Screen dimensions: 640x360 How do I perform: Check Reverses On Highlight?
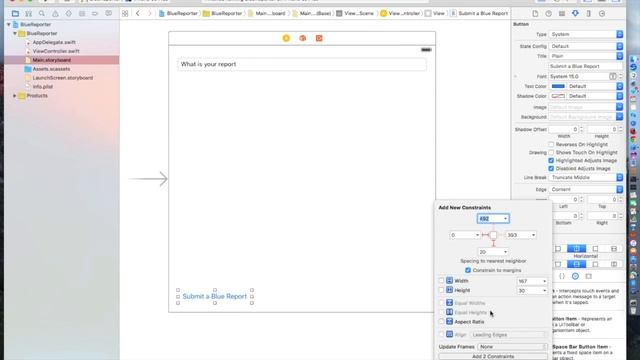551,144
